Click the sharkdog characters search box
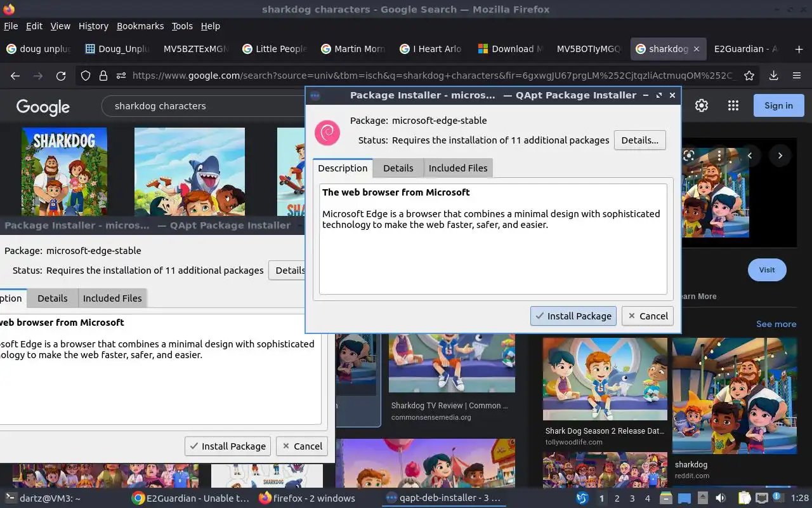The image size is (812, 508). pyautogui.click(x=203, y=106)
